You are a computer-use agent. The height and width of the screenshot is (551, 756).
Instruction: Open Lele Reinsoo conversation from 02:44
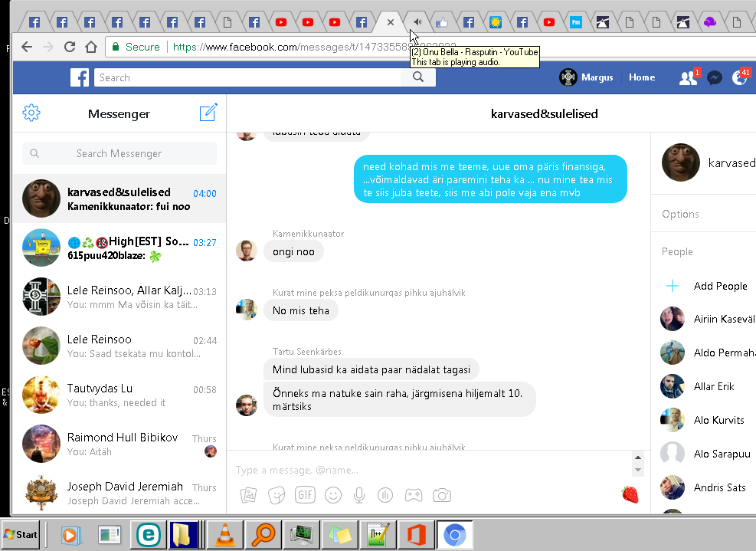point(119,346)
